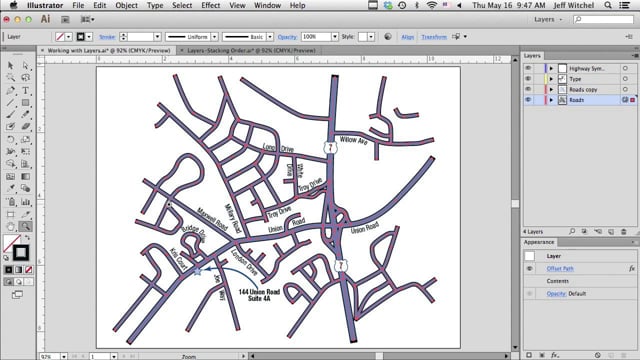Pick the Magic Wand tool
This screenshot has height=360, width=640.
point(10,78)
